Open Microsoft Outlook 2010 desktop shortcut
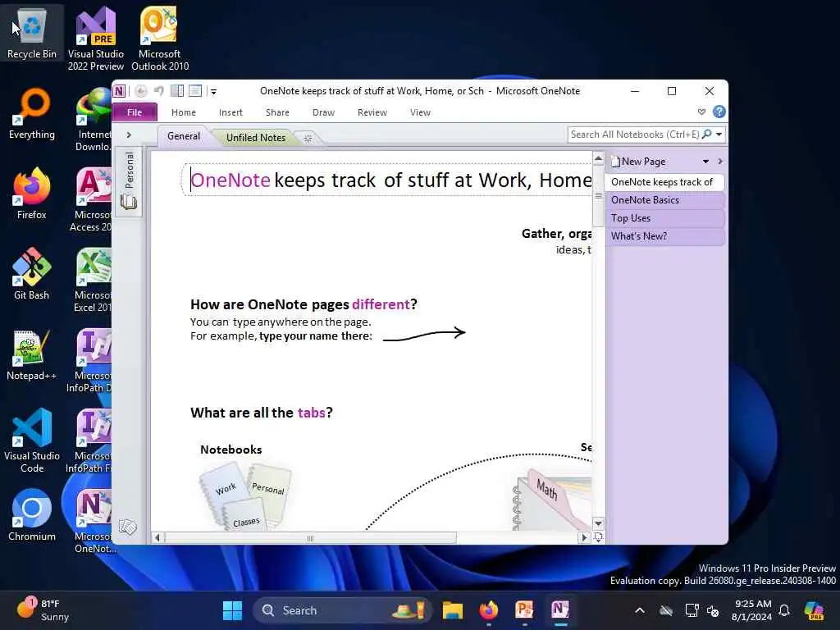This screenshot has width=840, height=630. [x=160, y=39]
